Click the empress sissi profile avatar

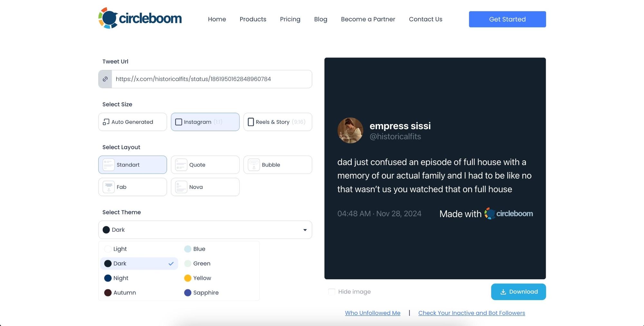[350, 130]
